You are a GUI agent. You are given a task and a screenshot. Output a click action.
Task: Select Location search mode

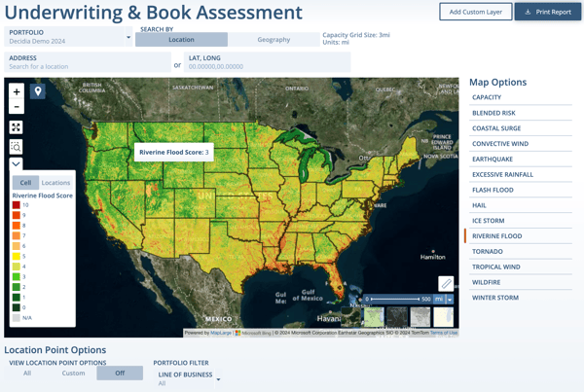pos(181,40)
